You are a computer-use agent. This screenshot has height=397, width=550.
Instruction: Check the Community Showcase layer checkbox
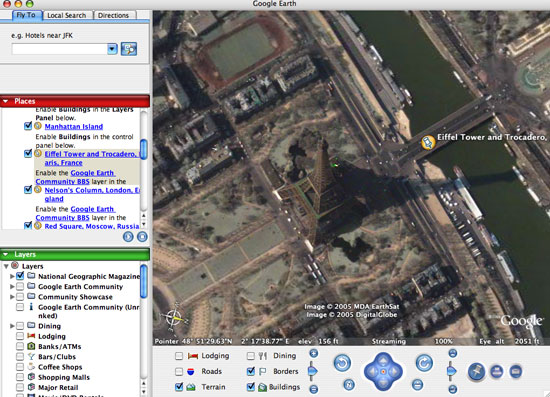[20, 297]
